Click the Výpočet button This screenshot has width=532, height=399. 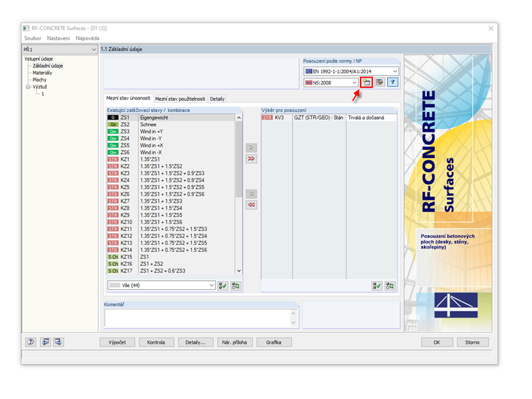tap(117, 342)
